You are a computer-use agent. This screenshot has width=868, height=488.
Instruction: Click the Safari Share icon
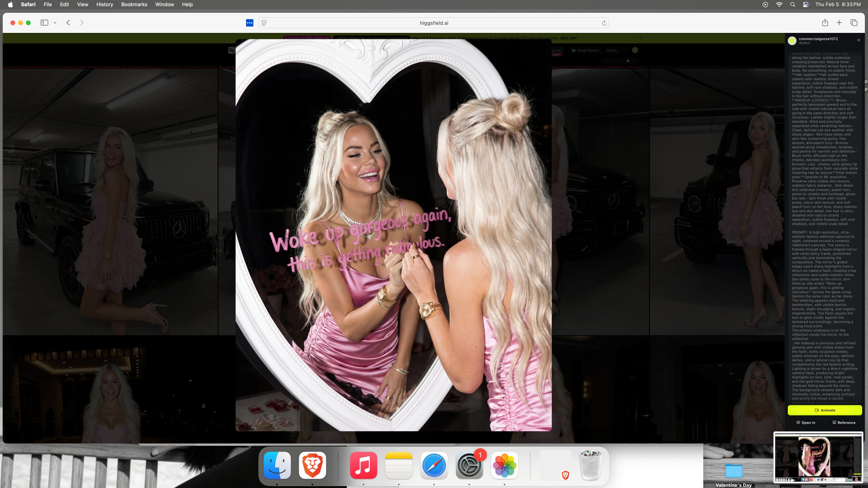coord(825,23)
